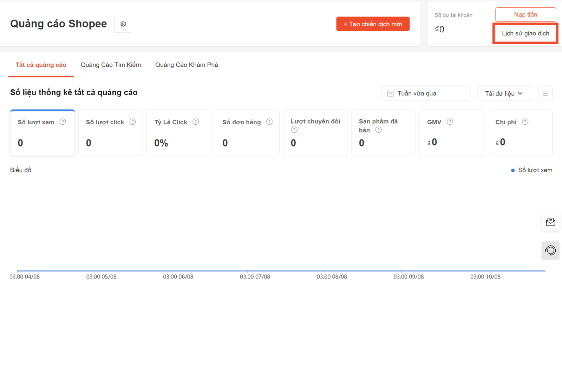The image size is (562, 392).
Task: Toggle Số lượt xem chart legend dot
Action: 513,170
